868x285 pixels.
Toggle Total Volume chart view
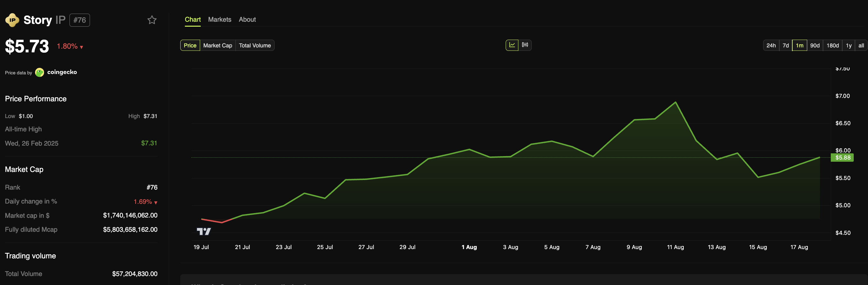point(255,45)
